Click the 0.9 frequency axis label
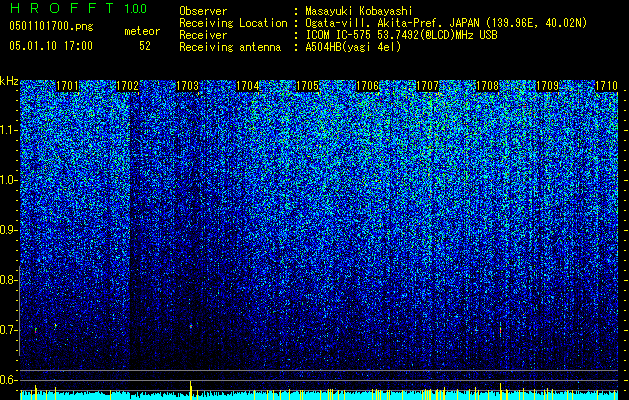 (x=9, y=230)
